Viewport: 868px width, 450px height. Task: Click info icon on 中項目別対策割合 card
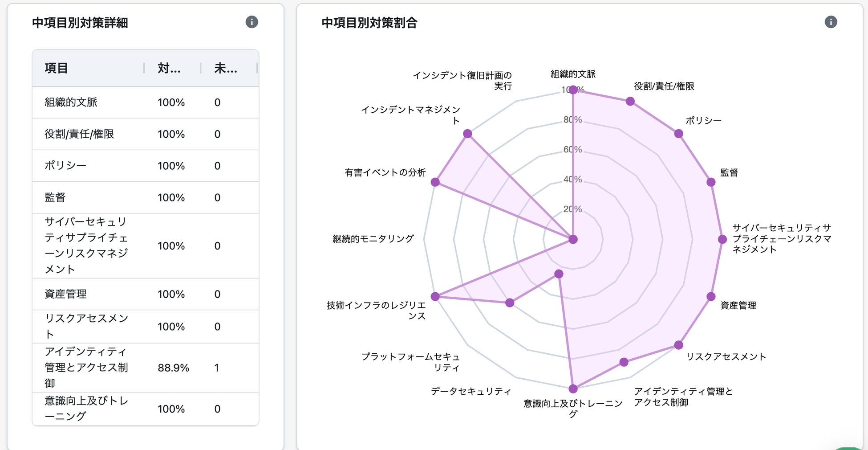click(x=831, y=22)
